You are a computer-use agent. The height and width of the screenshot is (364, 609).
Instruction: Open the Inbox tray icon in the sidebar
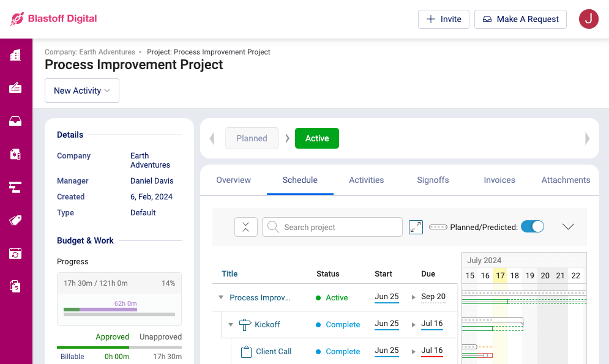pos(17,121)
